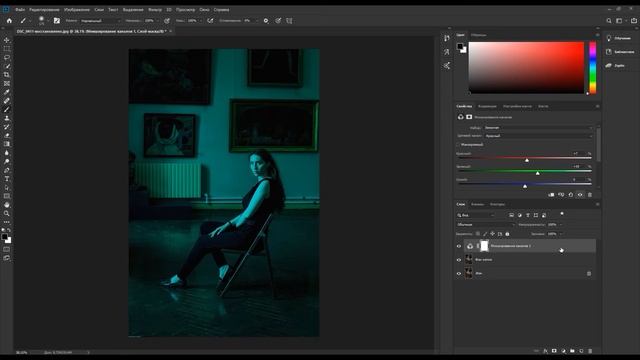The height and width of the screenshot is (360, 640).
Task: Open the layer opacity dropdown arrow
Action: (561, 224)
